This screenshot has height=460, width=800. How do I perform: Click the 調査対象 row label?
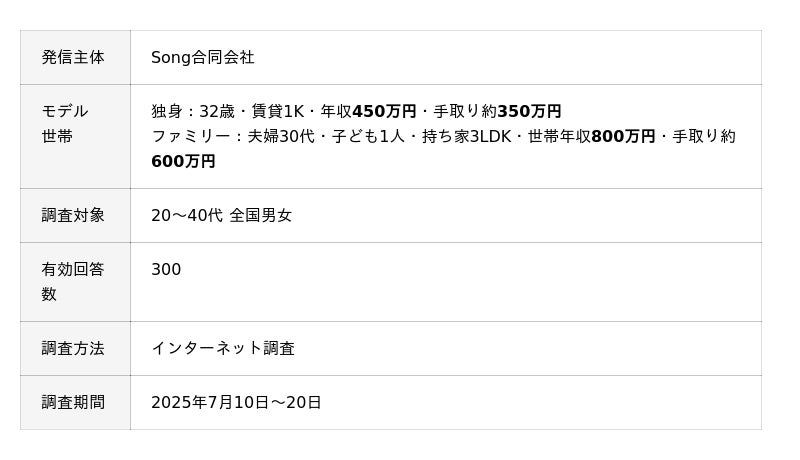(73, 215)
